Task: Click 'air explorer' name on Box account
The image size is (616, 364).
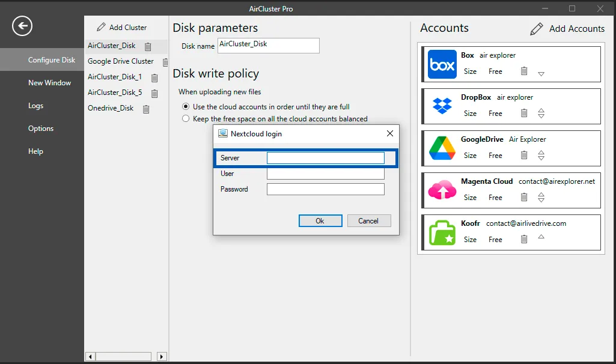Action: (x=498, y=55)
